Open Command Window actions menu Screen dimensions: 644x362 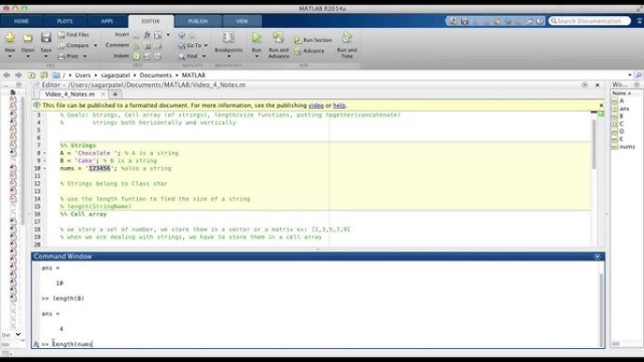[597, 256]
